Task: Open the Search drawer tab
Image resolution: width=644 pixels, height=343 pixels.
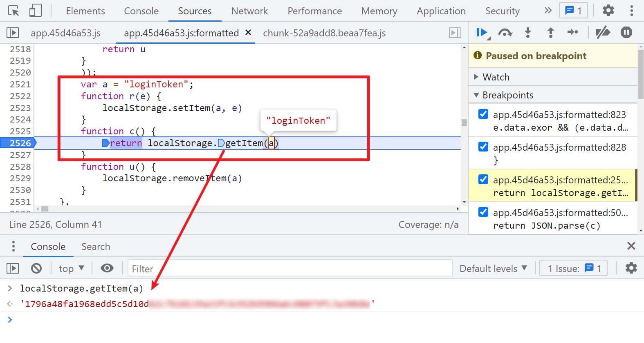Action: click(96, 247)
